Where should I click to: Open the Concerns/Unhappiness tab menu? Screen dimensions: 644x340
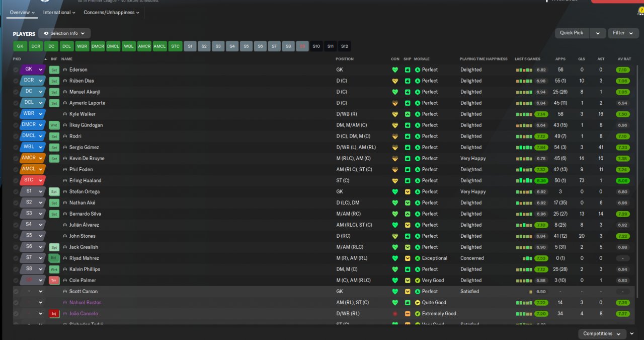click(111, 12)
